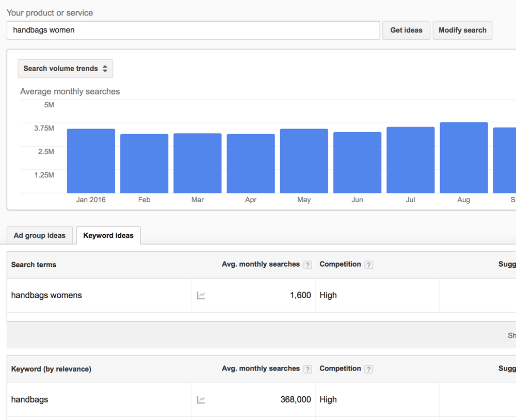Focus the product or service input field
The image size is (516, 420).
coord(193,30)
